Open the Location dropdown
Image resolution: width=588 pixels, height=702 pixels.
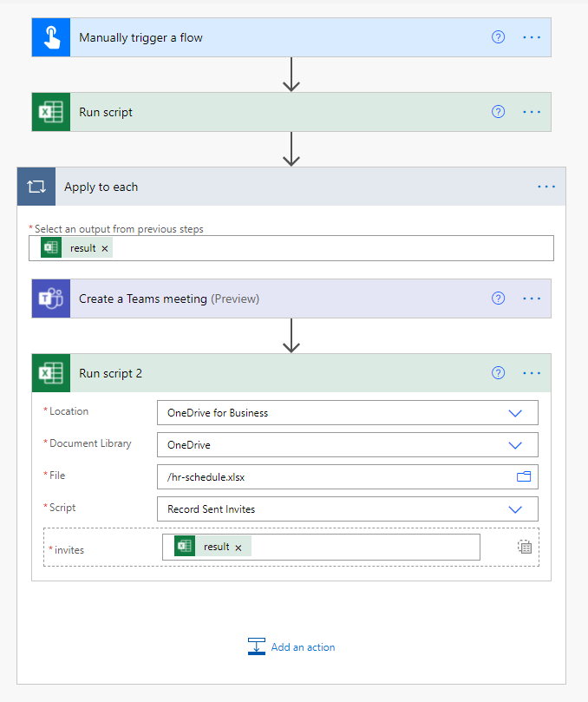coord(516,412)
